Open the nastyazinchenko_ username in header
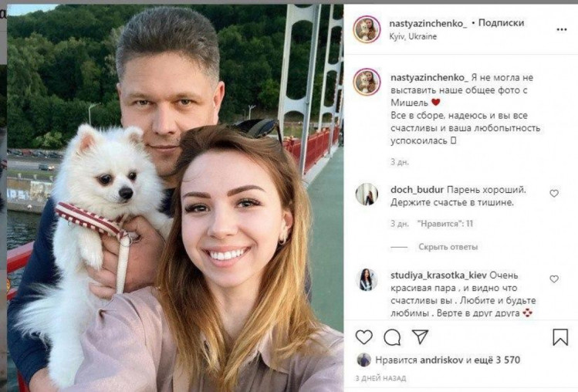The width and height of the screenshot is (578, 392). coord(428,23)
